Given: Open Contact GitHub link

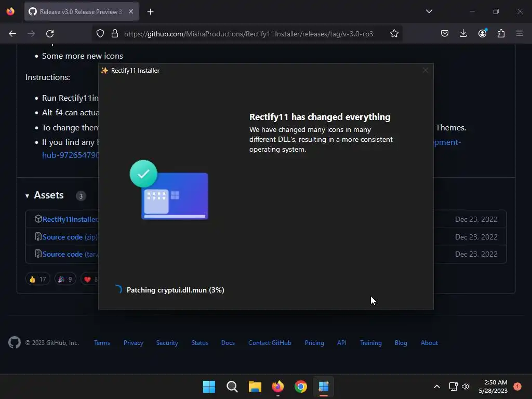Looking at the screenshot, I should coord(270,343).
